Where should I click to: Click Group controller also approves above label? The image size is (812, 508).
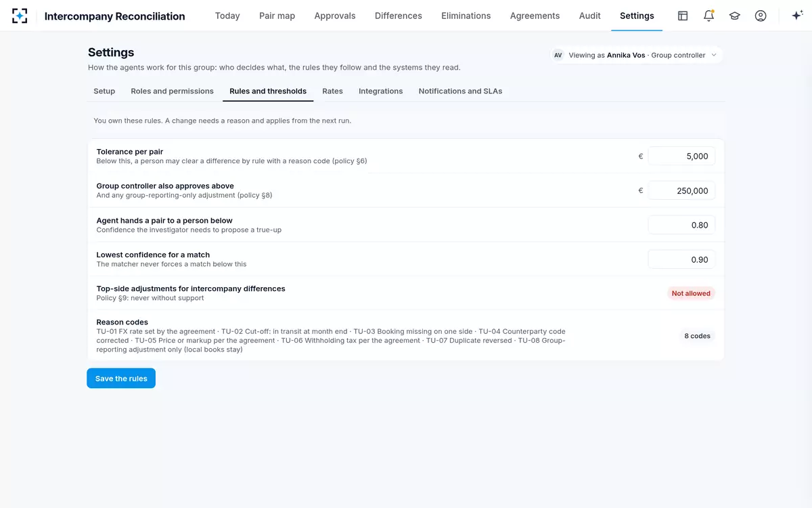click(x=165, y=186)
